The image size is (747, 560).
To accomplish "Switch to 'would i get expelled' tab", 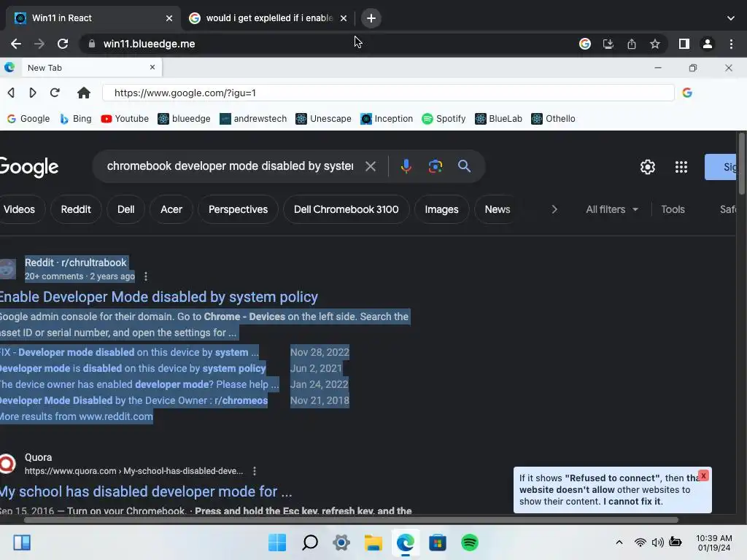I will (269, 18).
